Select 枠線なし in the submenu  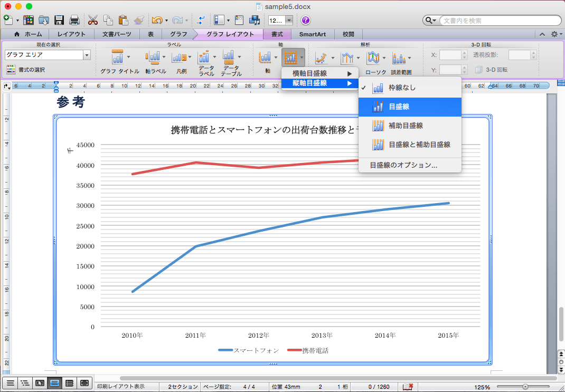(410, 88)
